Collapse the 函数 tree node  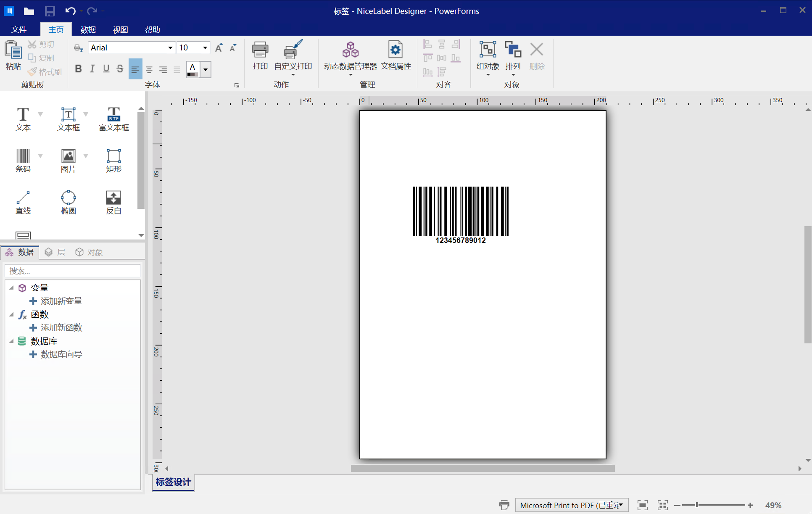[12, 314]
